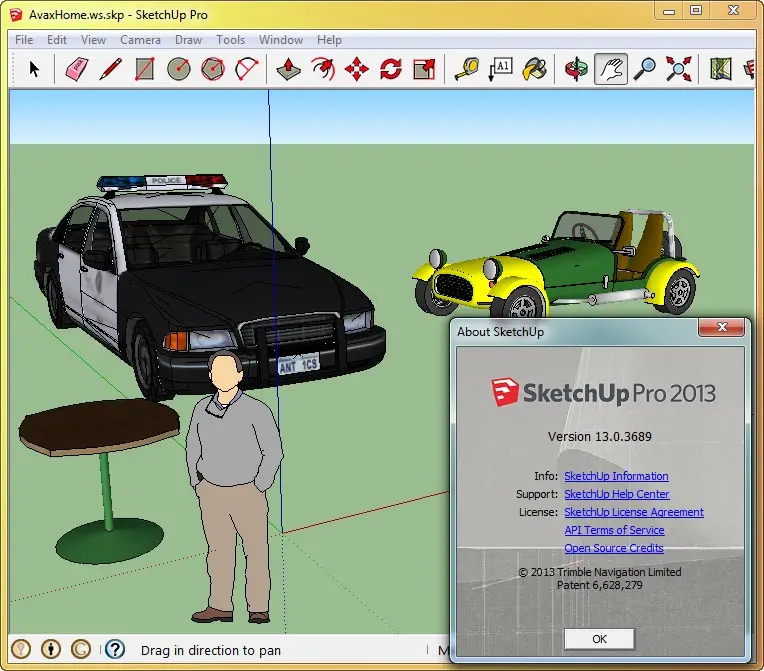Select the Circle tool
Screen dimensions: 764x671
[179, 69]
